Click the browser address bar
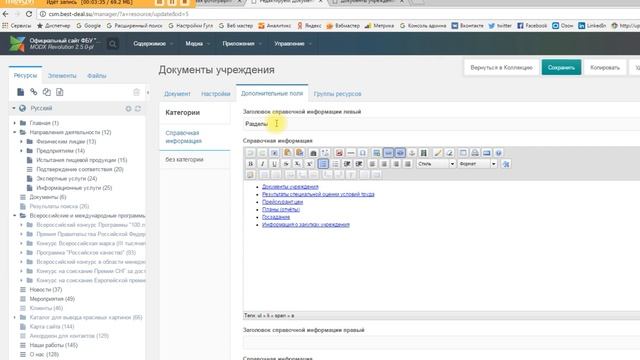The height and width of the screenshot is (360, 640). coord(339,14)
